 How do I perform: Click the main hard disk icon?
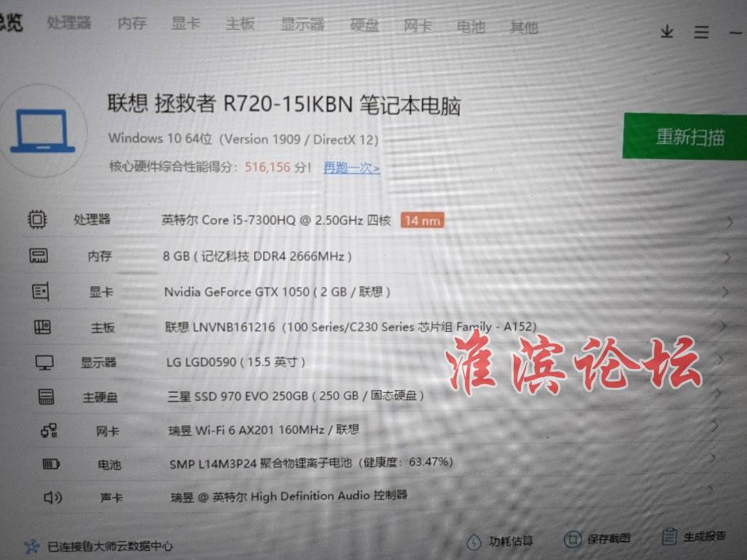[x=47, y=397]
